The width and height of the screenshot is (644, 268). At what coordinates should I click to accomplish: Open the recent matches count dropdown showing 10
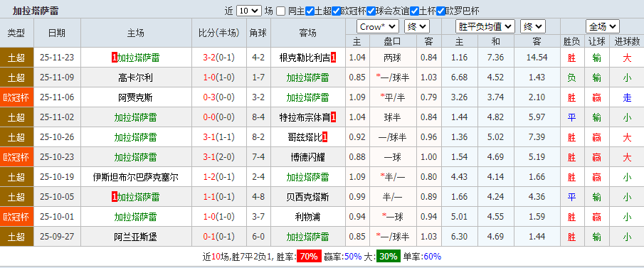pyautogui.click(x=249, y=11)
